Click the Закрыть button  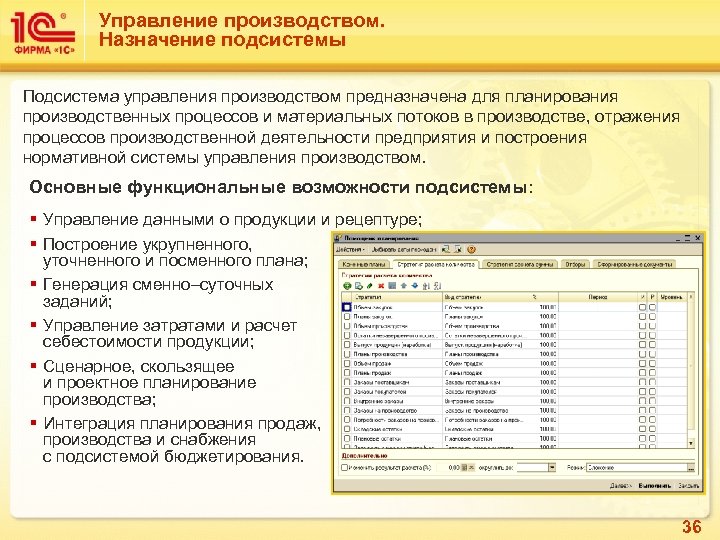pos(689,486)
